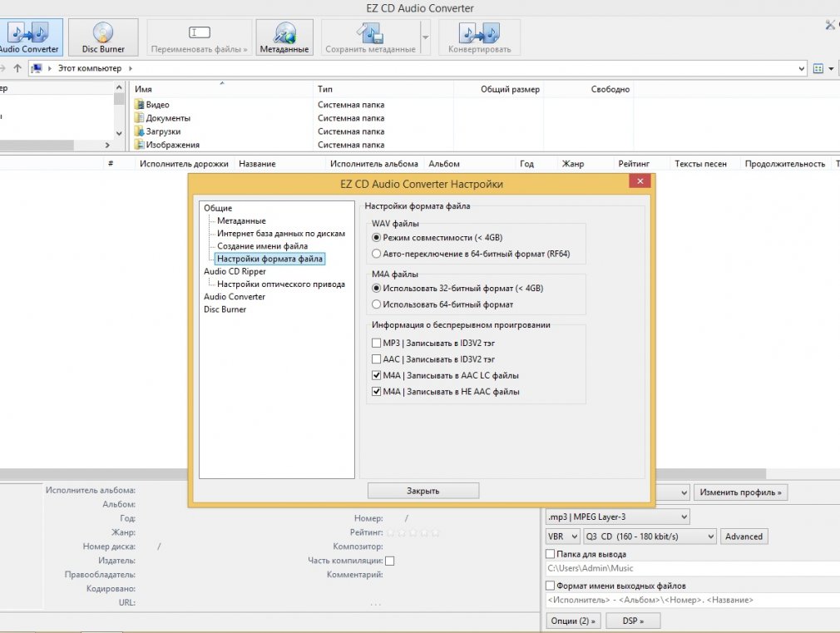Enable Формат имени выходных файлов checkbox

pyautogui.click(x=551, y=586)
